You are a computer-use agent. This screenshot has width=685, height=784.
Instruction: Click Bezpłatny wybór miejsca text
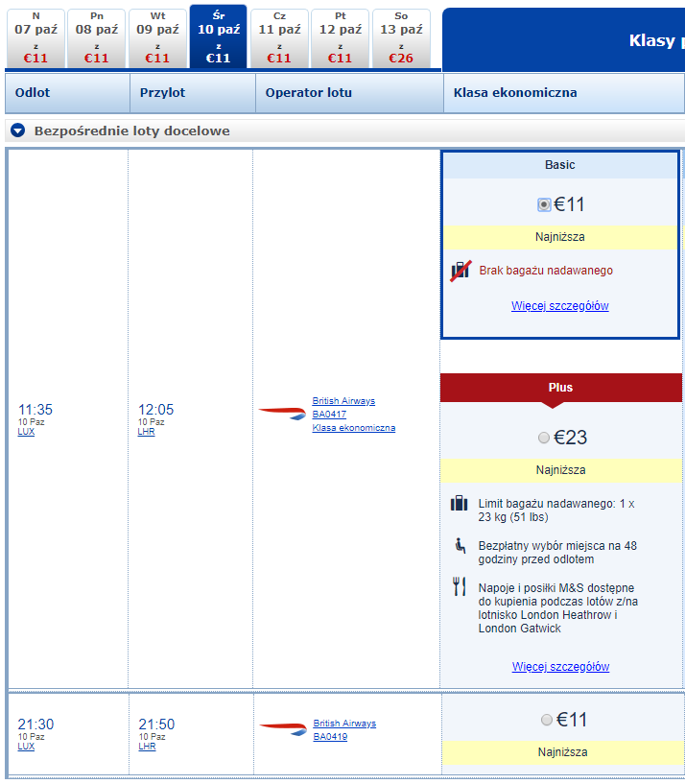coord(557,553)
